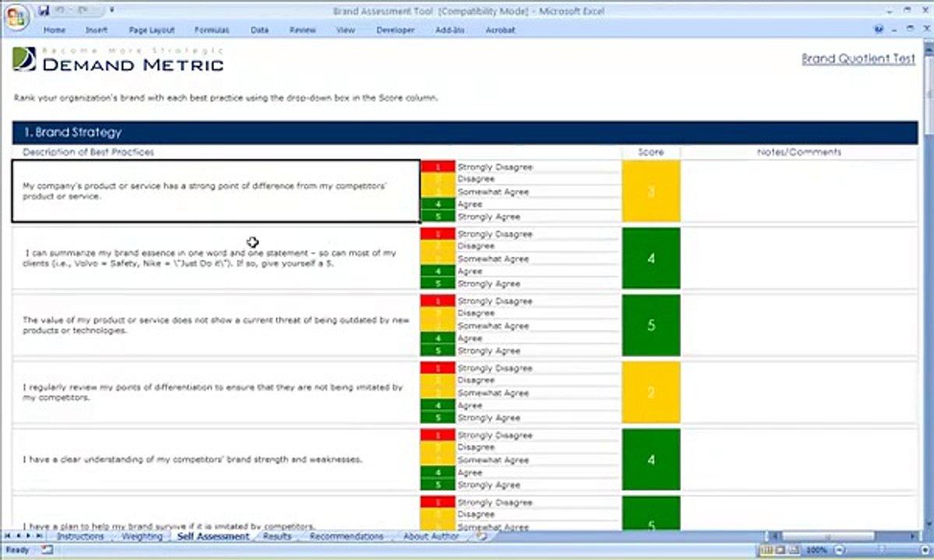The width and height of the screenshot is (934, 560).
Task: Open the Review ribbon tab
Action: (303, 30)
